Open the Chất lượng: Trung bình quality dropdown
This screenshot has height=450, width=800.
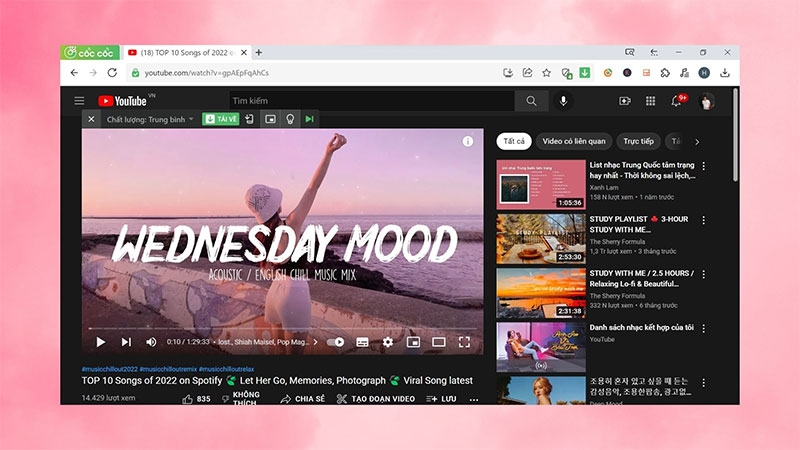coord(150,119)
